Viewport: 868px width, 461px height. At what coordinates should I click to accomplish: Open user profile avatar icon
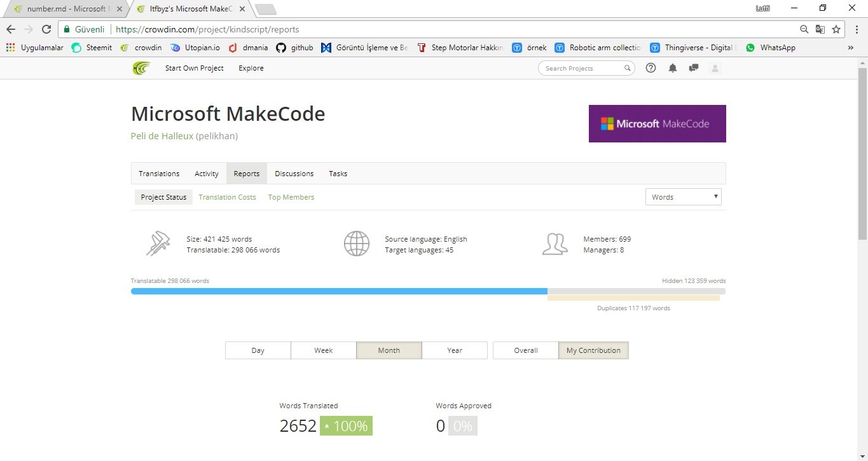click(x=715, y=68)
